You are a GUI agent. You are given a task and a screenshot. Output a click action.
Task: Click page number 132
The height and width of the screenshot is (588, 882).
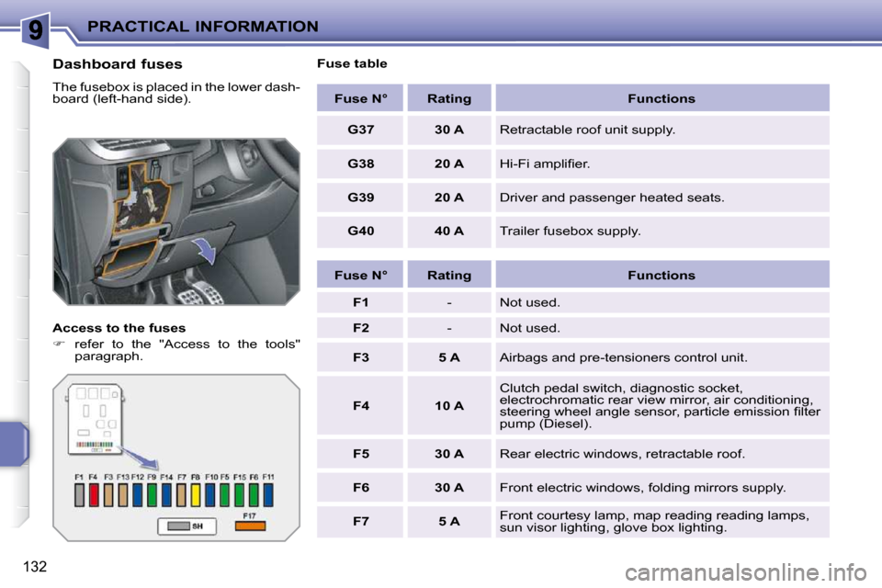(x=35, y=567)
